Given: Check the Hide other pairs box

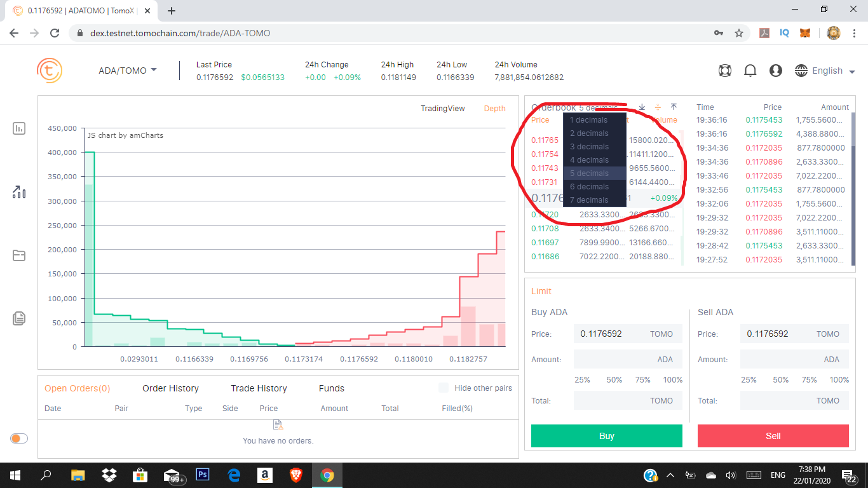Looking at the screenshot, I should (444, 388).
